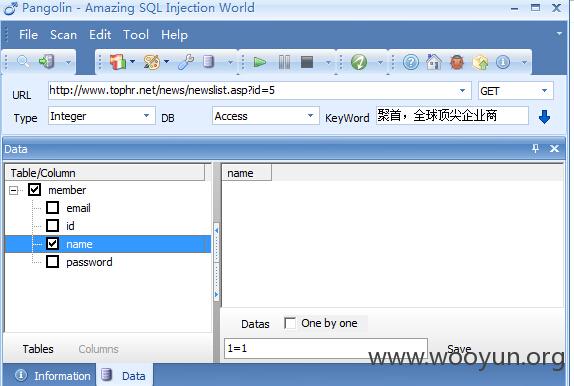Click the Tables button
This screenshot has width=574, height=386.
pyautogui.click(x=38, y=349)
